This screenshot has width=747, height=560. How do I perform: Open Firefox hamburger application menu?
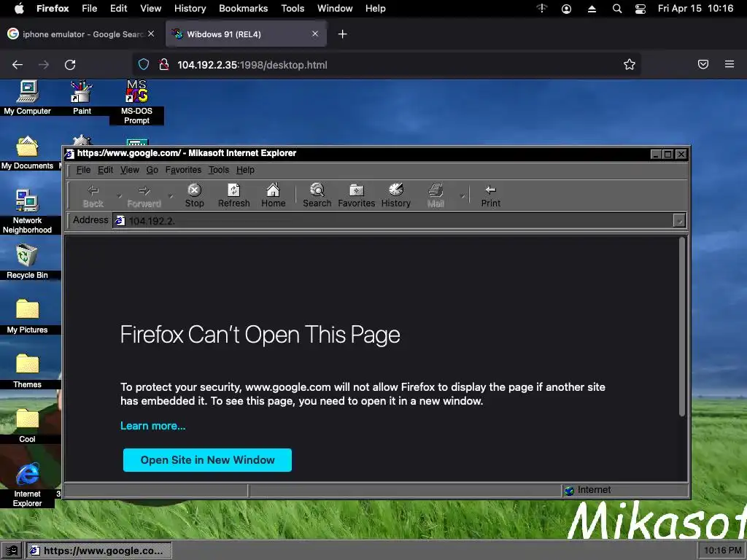[x=729, y=64]
